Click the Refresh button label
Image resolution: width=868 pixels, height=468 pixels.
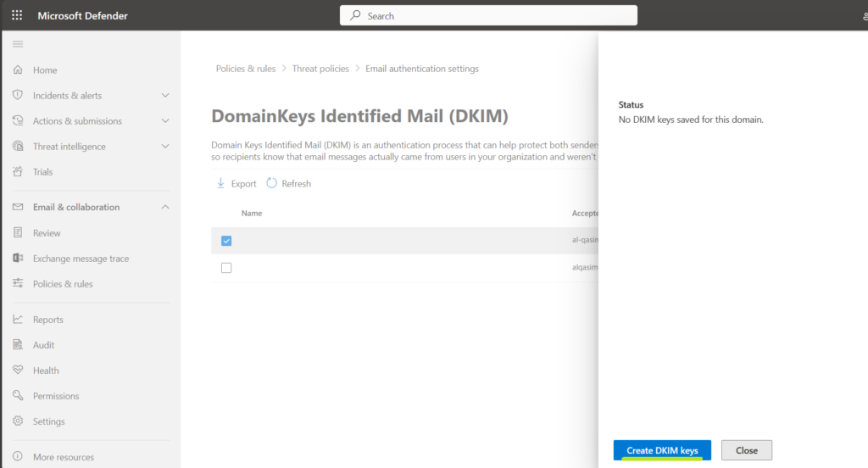tap(296, 184)
